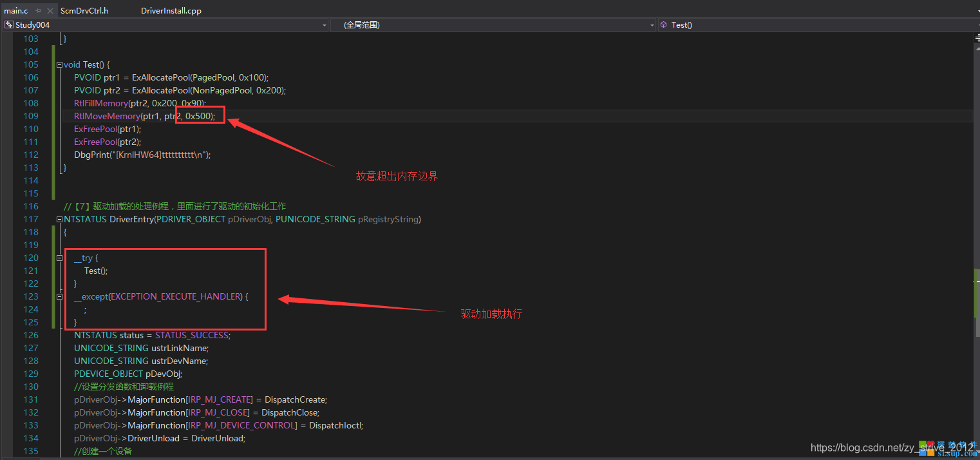Place cursor on RtlFillMemory call
The height and width of the screenshot is (460, 980).
tap(101, 103)
